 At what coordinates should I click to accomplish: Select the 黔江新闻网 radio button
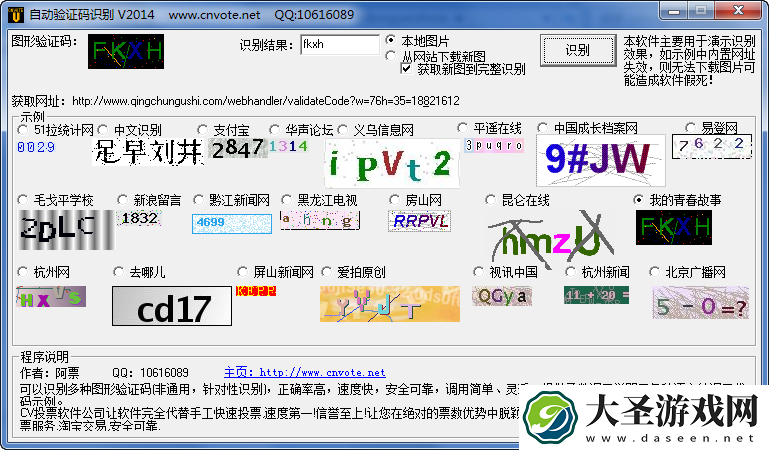coord(199,200)
